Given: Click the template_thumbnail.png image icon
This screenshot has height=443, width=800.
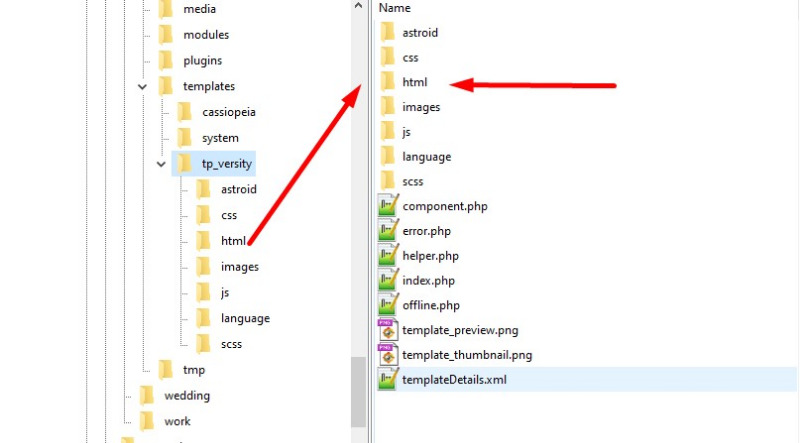Looking at the screenshot, I should point(388,355).
